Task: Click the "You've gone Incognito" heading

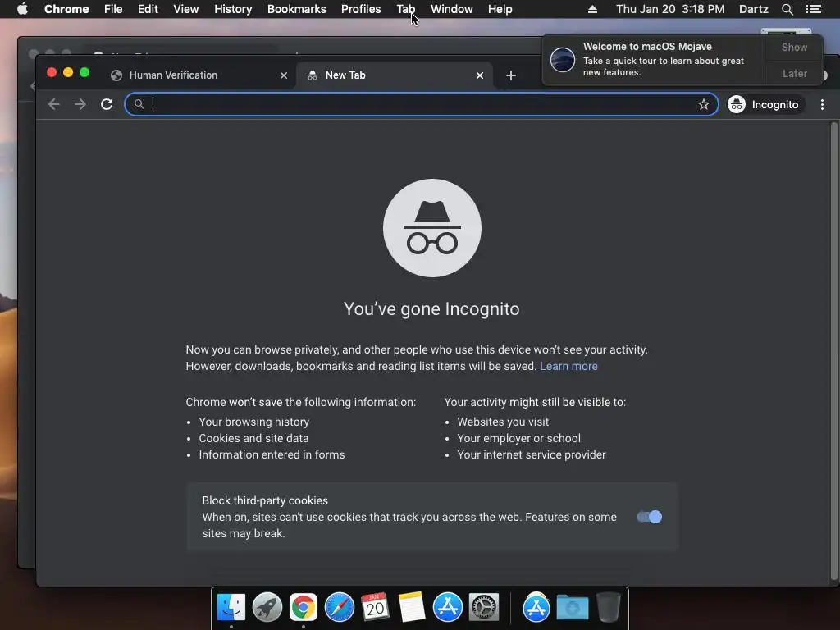Action: [431, 309]
